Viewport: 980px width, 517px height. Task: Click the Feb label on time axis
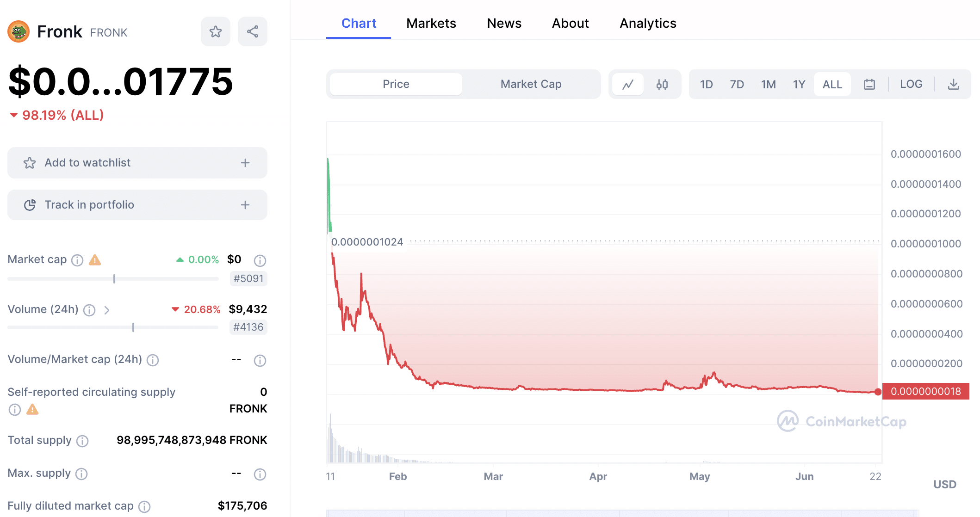(398, 476)
